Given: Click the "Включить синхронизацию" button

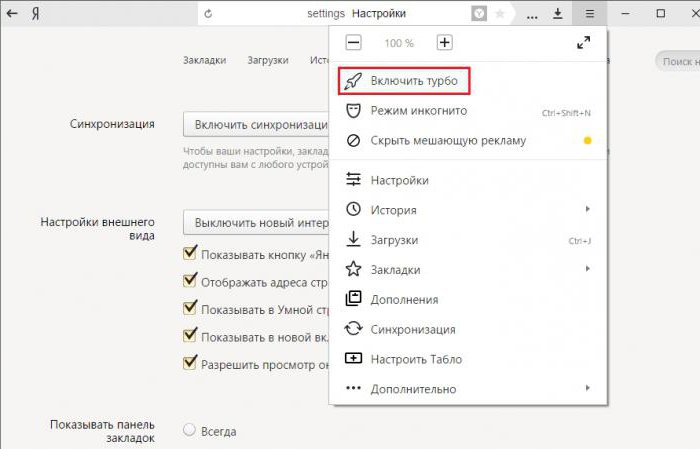Looking at the screenshot, I should (256, 125).
